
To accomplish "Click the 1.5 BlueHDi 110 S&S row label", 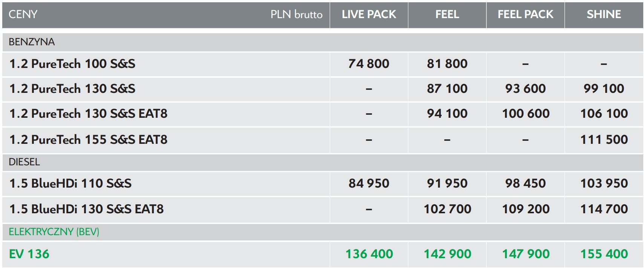I will pos(70,183).
